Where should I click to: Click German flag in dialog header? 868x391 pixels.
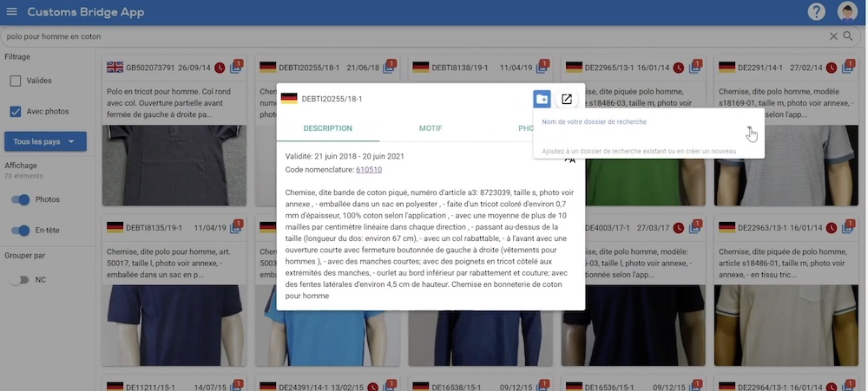289,99
